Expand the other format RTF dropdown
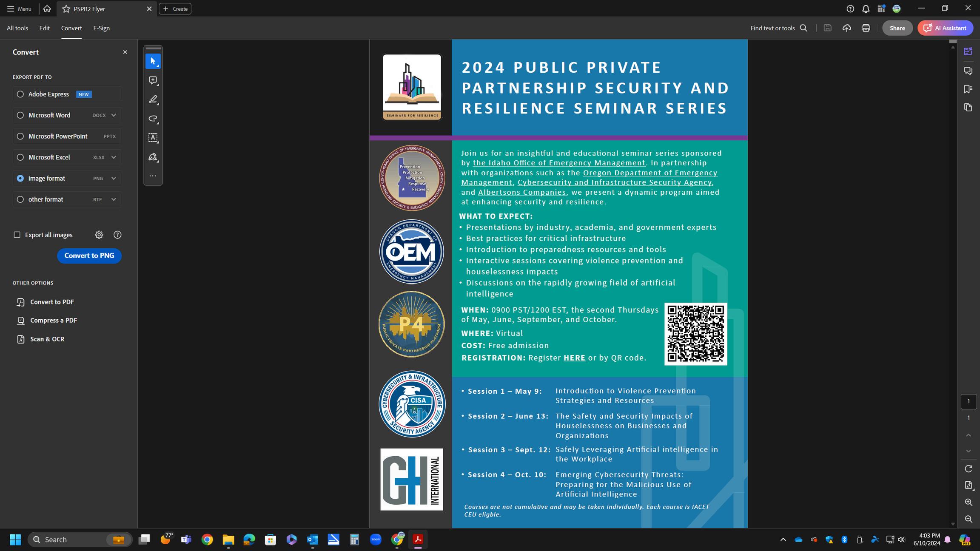The image size is (980, 551). point(114,199)
